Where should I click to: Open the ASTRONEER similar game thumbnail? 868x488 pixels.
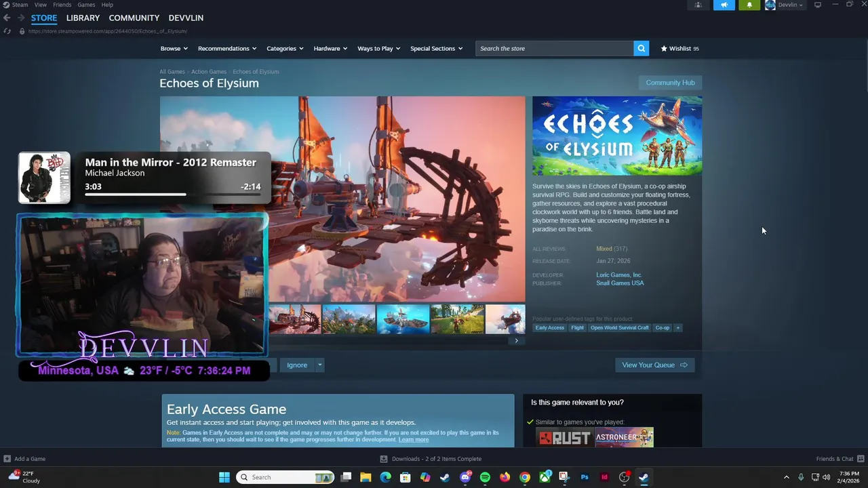pos(625,437)
